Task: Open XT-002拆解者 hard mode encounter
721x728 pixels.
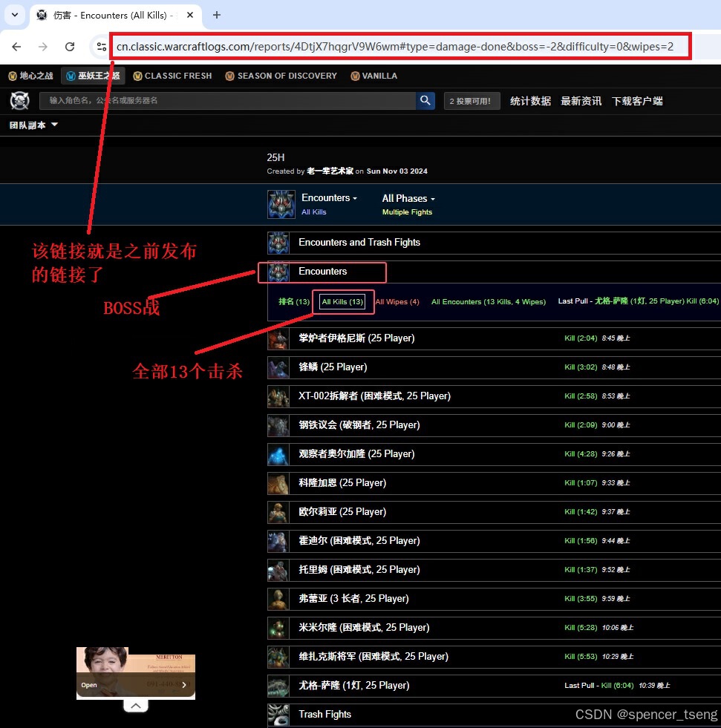Action: [x=494, y=396]
